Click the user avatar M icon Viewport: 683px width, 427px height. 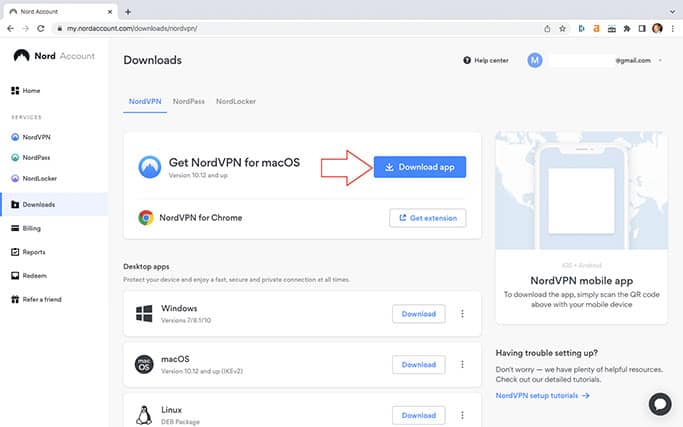click(535, 60)
